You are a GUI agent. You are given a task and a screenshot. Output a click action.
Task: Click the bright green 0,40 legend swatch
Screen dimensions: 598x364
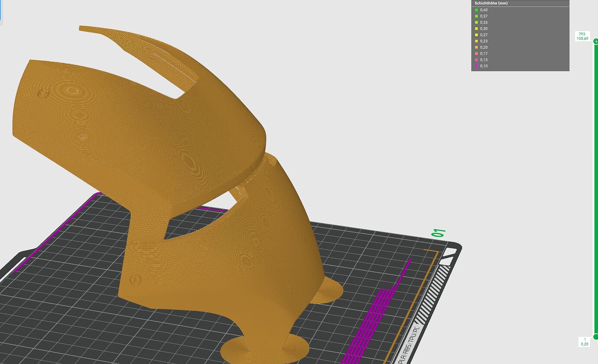pos(476,10)
